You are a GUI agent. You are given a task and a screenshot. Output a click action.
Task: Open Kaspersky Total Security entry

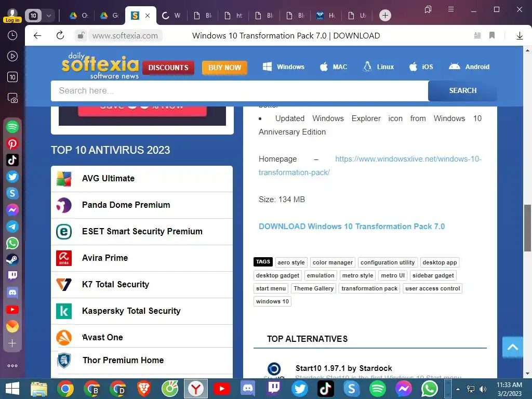(x=142, y=311)
